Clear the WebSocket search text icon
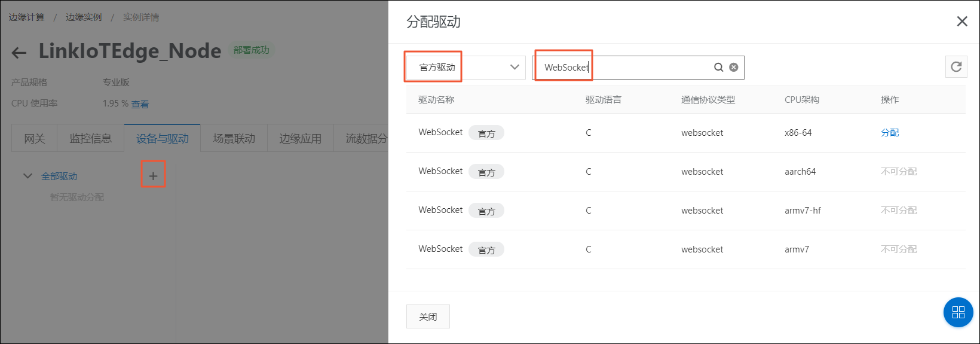980x344 pixels. 734,68
